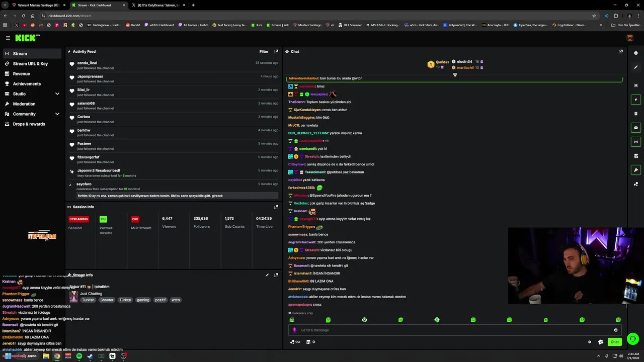Click the Kick logo in header
The image size is (644, 362).
coord(27,38)
